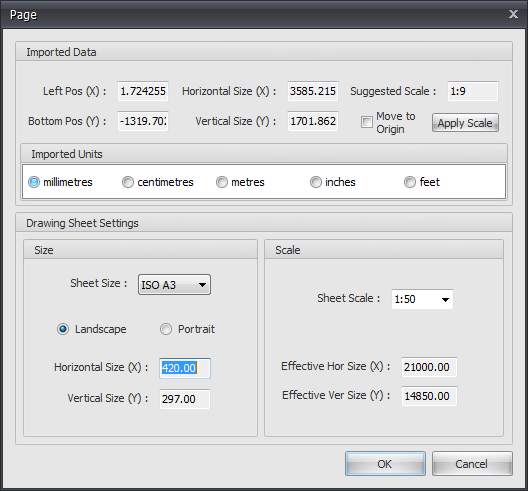Image resolution: width=528 pixels, height=491 pixels.
Task: Click Imported Data Vertical Size field 1701.862
Action: tap(313, 121)
